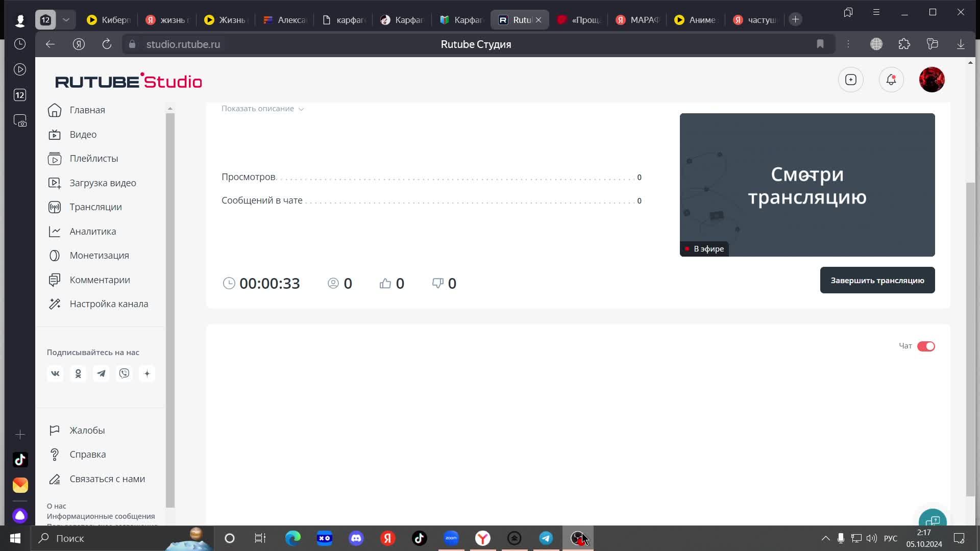Click the VK social icon
980x551 pixels.
[55, 374]
